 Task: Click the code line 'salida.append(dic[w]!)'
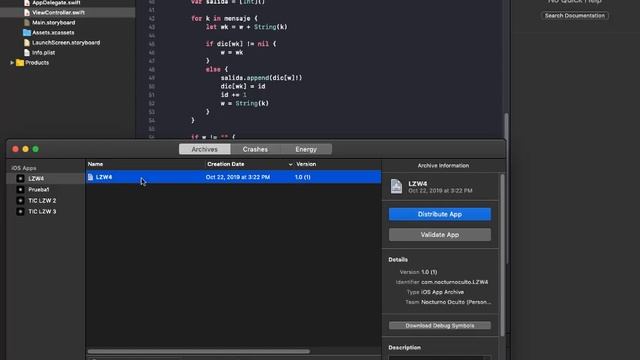click(261, 78)
